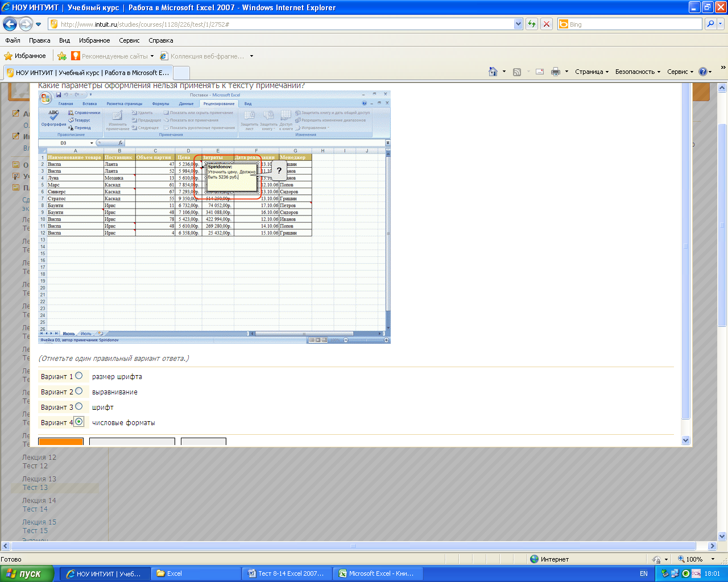Screen dimensions: 728x582
Task: Go forward with the Forward arrow button
Action: pyautogui.click(x=26, y=24)
